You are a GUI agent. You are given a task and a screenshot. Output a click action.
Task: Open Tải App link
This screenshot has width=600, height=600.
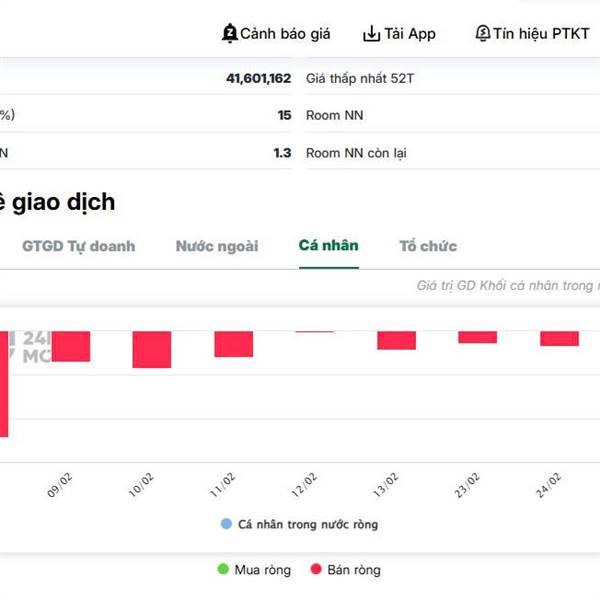pos(410,34)
